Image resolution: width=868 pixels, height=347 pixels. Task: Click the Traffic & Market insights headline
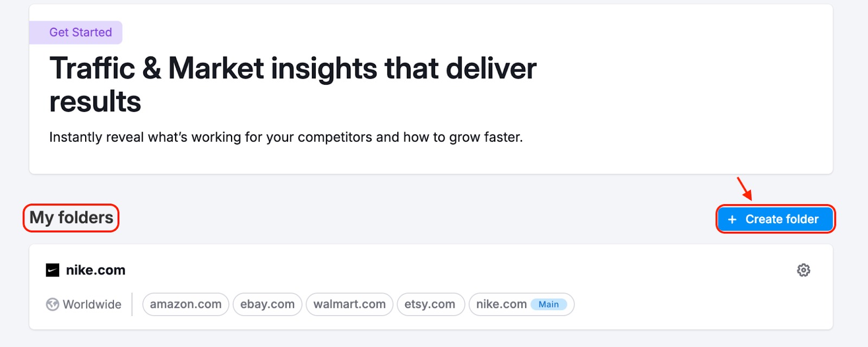click(293, 84)
